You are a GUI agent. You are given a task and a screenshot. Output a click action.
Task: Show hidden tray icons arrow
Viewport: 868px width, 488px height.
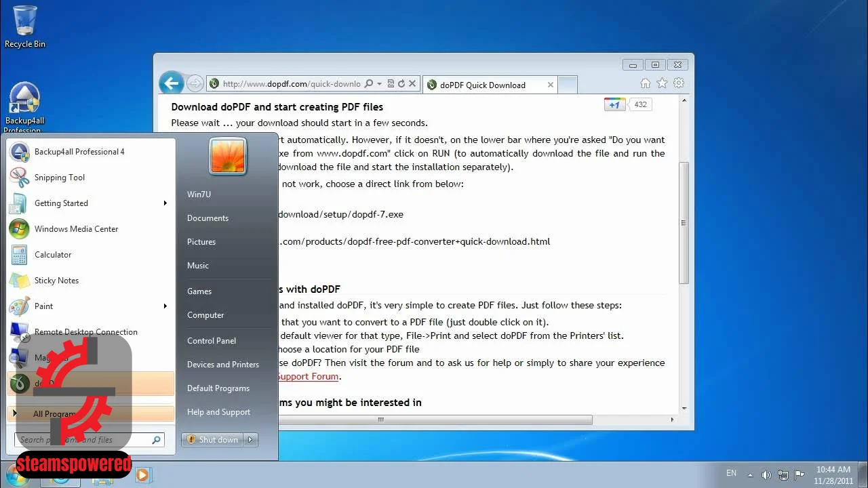click(x=750, y=474)
